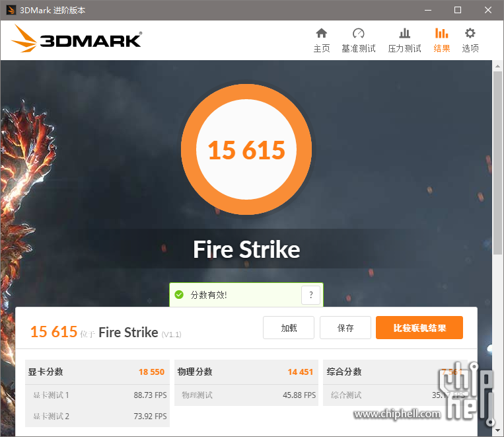Click the vertical scrollbar thumb
504x437 pixels.
pos(497,163)
